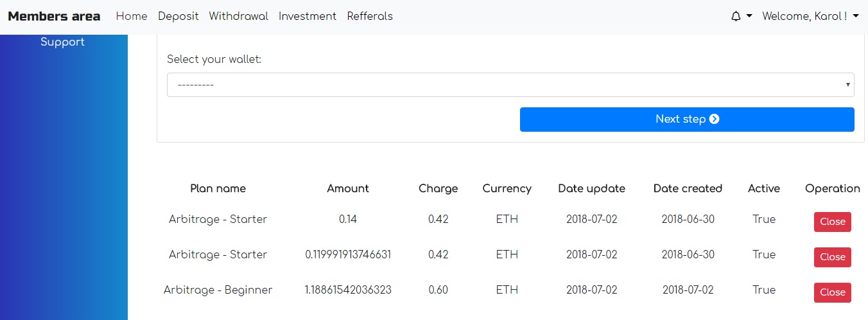Open Support in the sidebar
Screen dimensions: 868x320
point(62,42)
